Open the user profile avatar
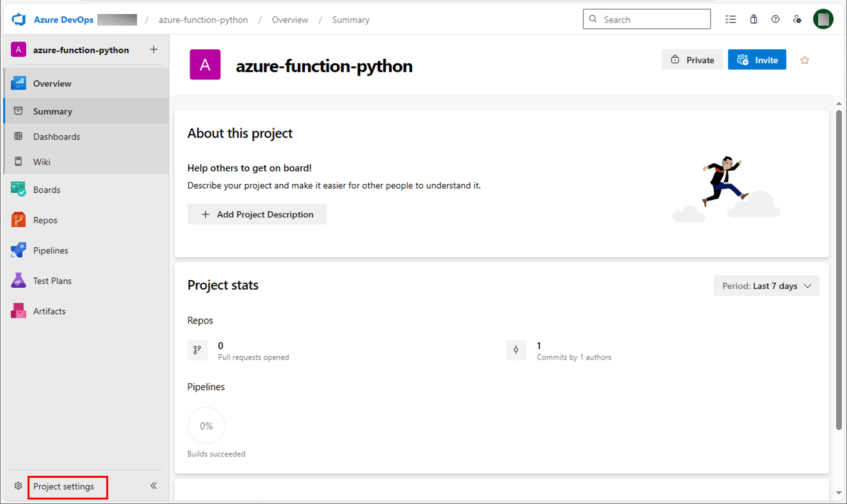Viewport: 847px width, 504px height. pyautogui.click(x=823, y=19)
